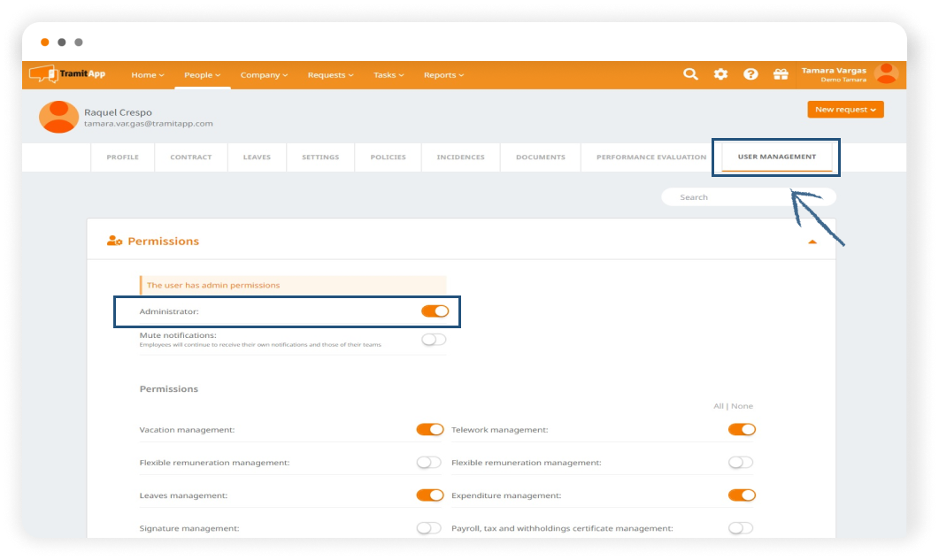Image resolution: width=939 pixels, height=560 pixels.
Task: Switch to the Contract tab
Action: [x=191, y=157]
